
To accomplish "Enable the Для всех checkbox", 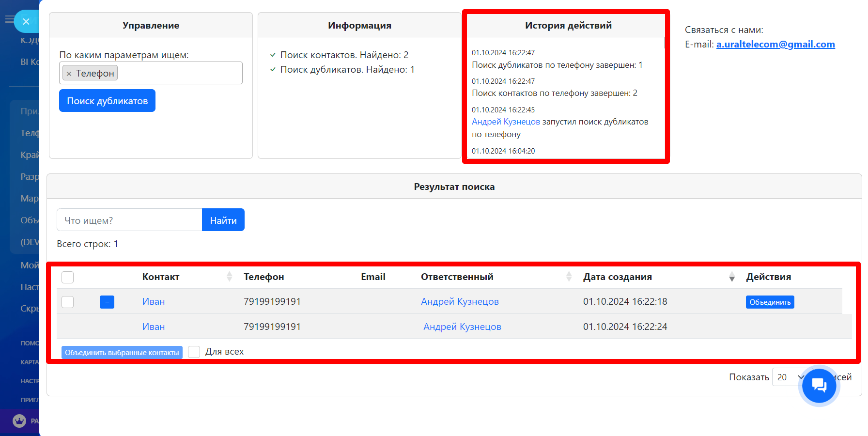I will pos(194,352).
